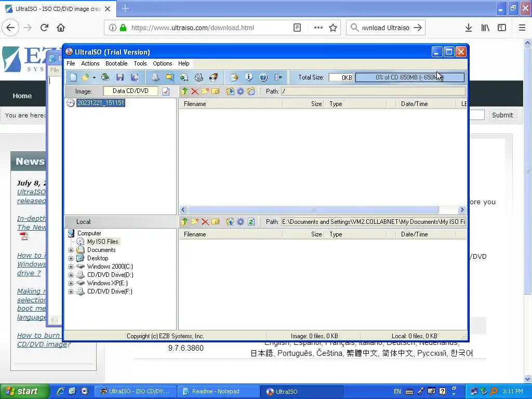Click the New image toolbar icon
Image resolution: width=532 pixels, height=399 pixels.
pyautogui.click(x=73, y=77)
